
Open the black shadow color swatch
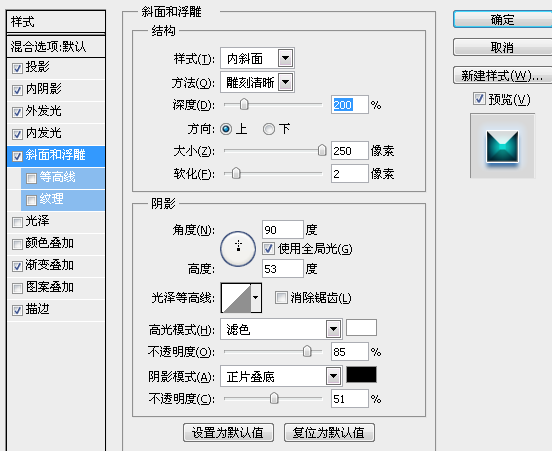[362, 375]
